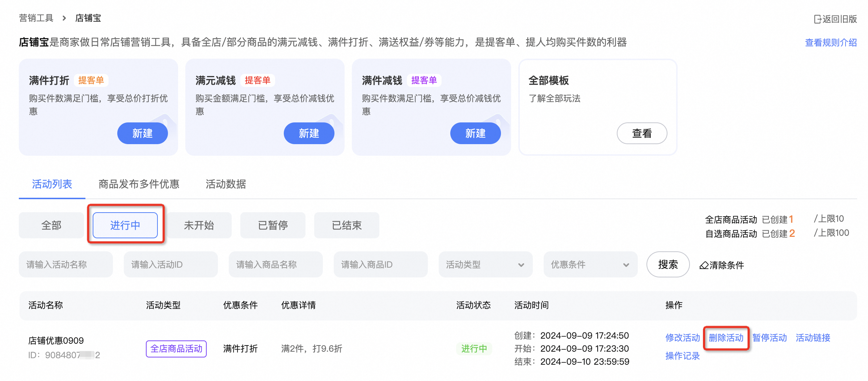Click 查看 in 全部模板 card

(642, 133)
